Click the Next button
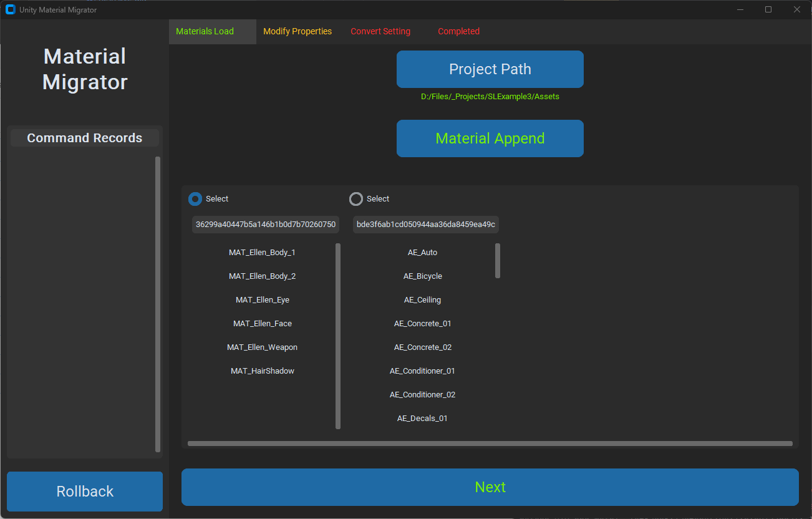 (490, 487)
